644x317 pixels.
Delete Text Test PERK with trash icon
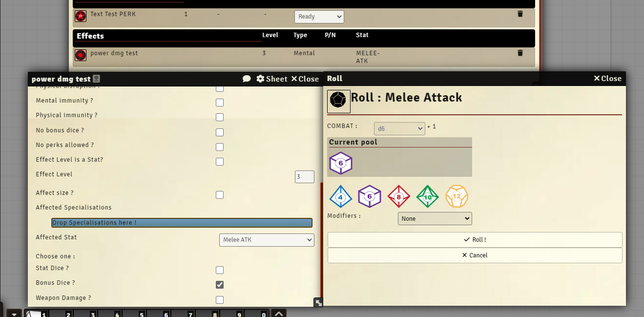(520, 14)
